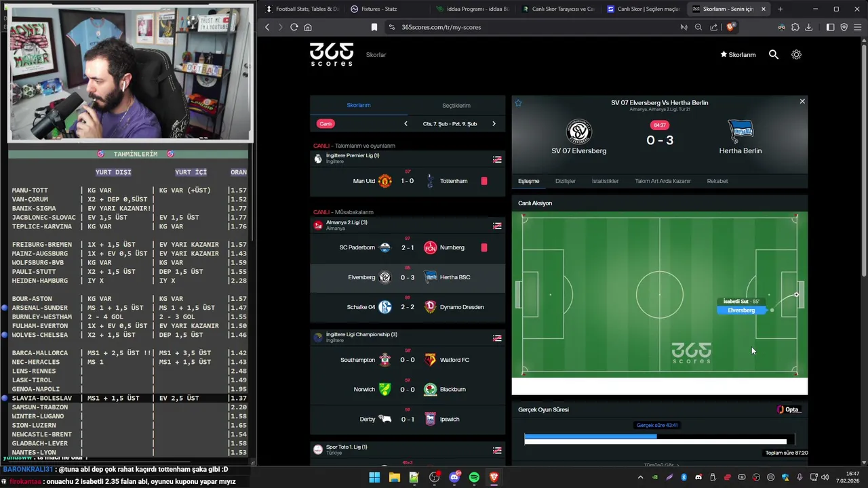The height and width of the screenshot is (488, 868).
Task: Click browser back button
Action: coord(267,27)
